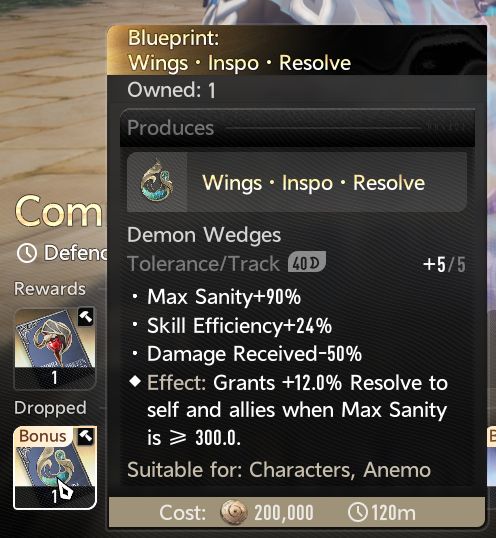Click the 40 track badge icon
496x538 pixels.
pos(306,262)
